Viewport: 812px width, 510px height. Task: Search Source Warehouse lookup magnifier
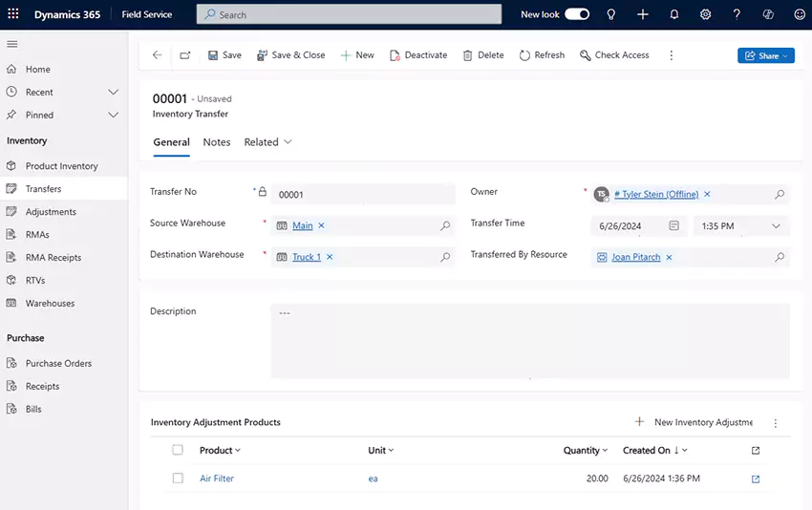coord(445,225)
